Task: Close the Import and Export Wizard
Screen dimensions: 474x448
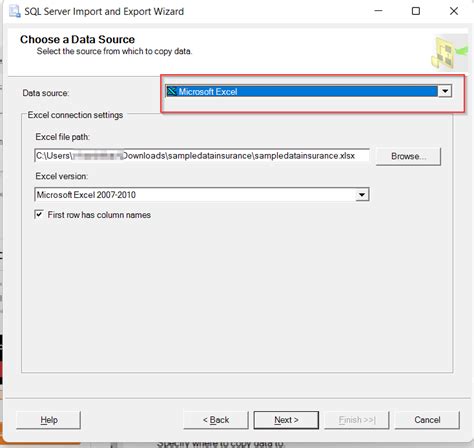Action: [454, 11]
